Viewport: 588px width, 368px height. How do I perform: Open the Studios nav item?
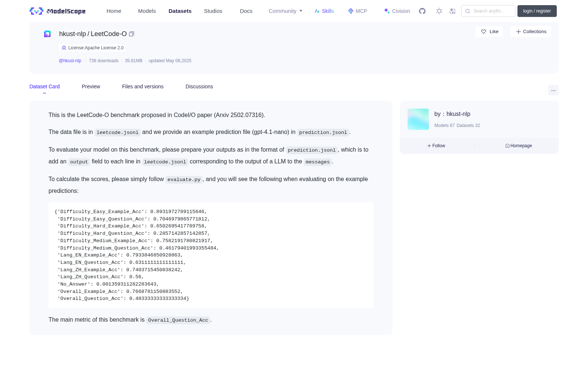coord(213,11)
